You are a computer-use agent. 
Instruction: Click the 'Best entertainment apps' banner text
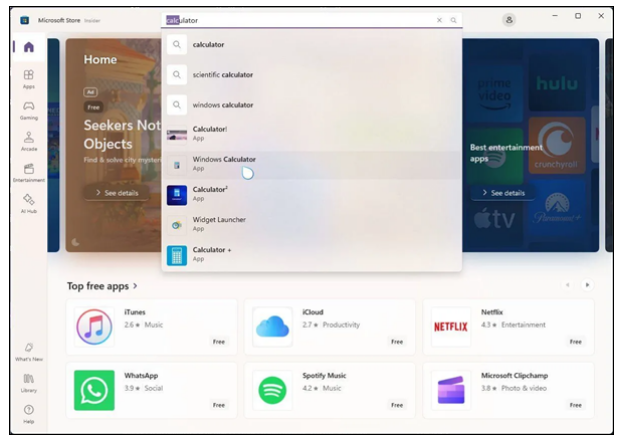pyautogui.click(x=506, y=153)
